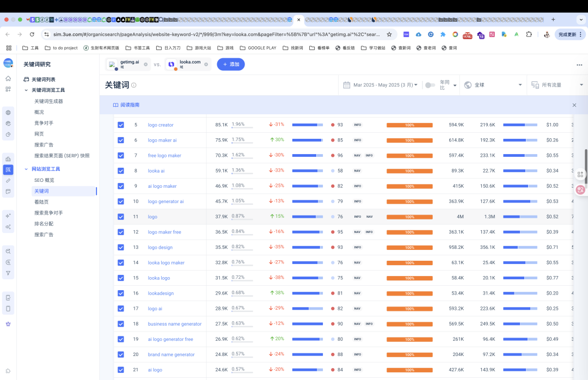Collapse the 网站浏览工具 tree section
The height and width of the screenshot is (380, 588).
(x=26, y=169)
